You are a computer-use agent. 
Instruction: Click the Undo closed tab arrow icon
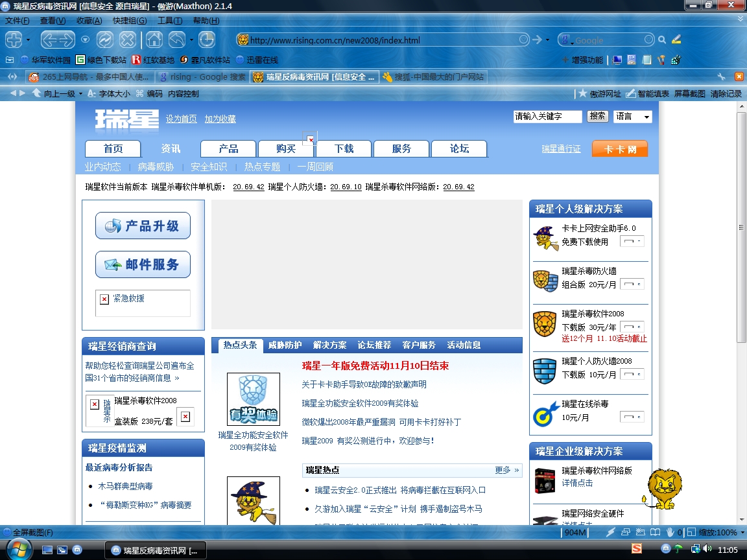pyautogui.click(x=177, y=40)
